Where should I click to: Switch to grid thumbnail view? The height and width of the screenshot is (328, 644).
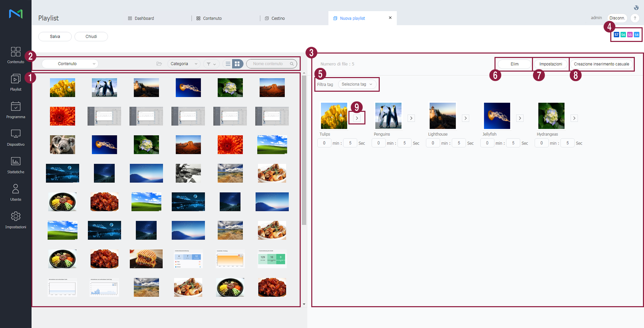click(237, 64)
